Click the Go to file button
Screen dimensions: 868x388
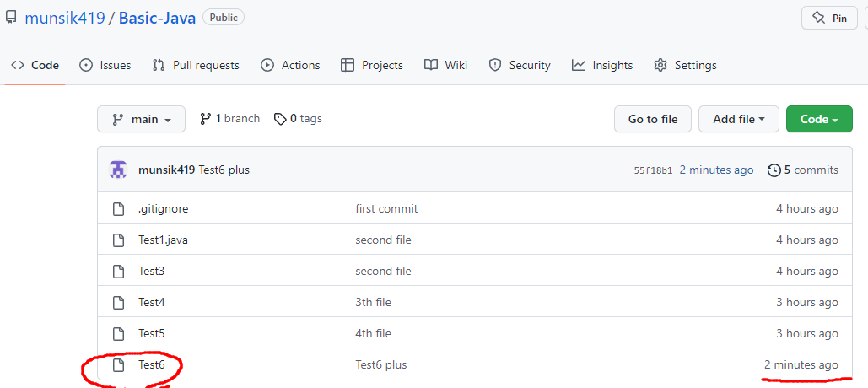click(x=653, y=119)
